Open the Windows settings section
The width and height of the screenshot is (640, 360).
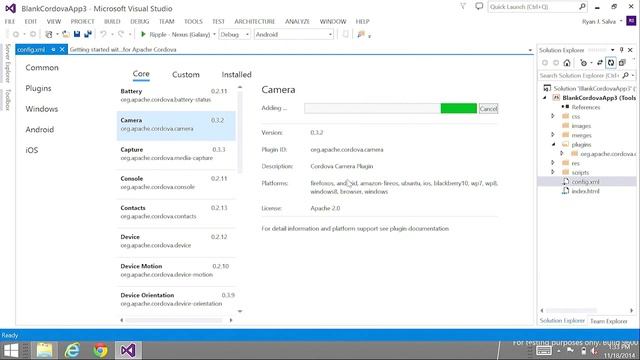42,109
